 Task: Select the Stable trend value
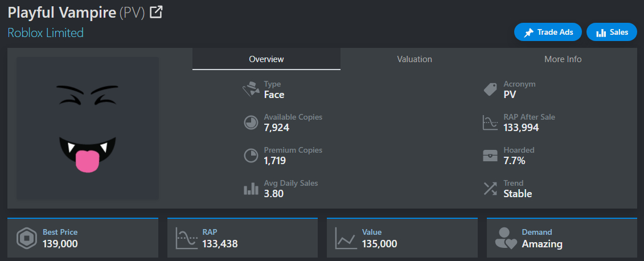[518, 194]
